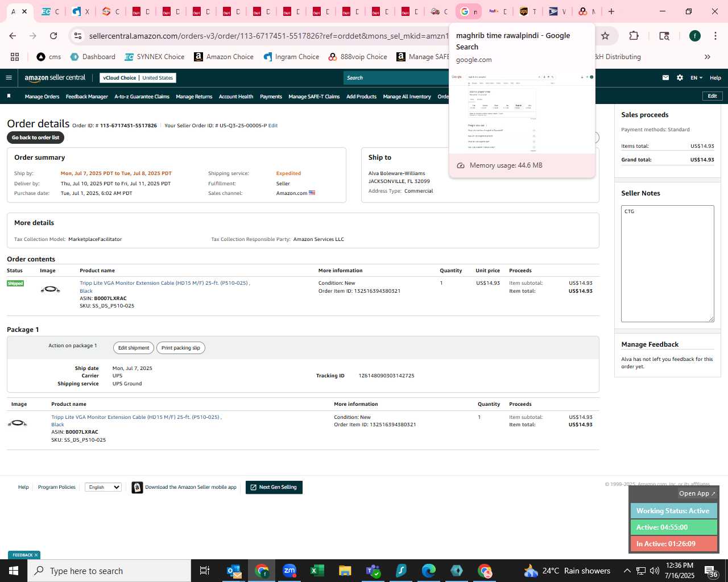Open the tab search and media control icon

[x=664, y=36]
